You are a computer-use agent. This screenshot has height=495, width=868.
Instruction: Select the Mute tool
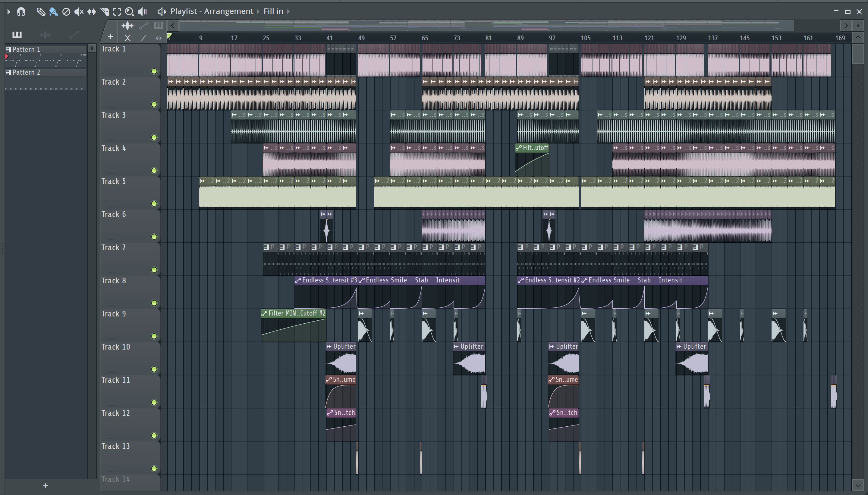(79, 11)
